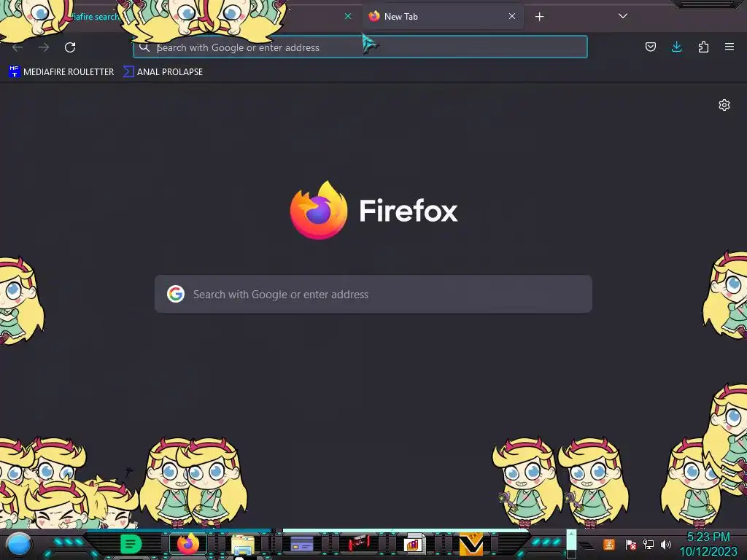Click the magnifier icon in address bar
This screenshot has width=747, height=560.
pyautogui.click(x=144, y=47)
